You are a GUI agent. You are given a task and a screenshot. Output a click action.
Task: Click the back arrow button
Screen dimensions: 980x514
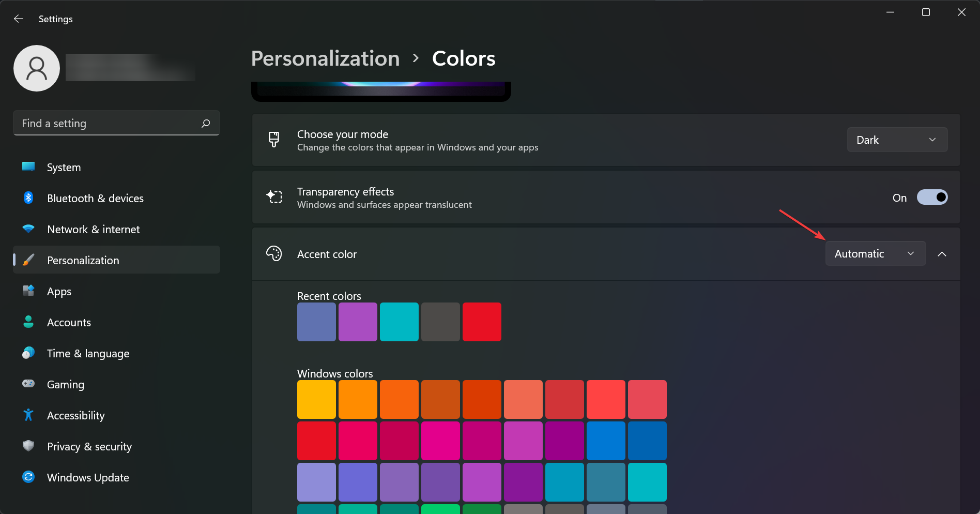click(19, 19)
